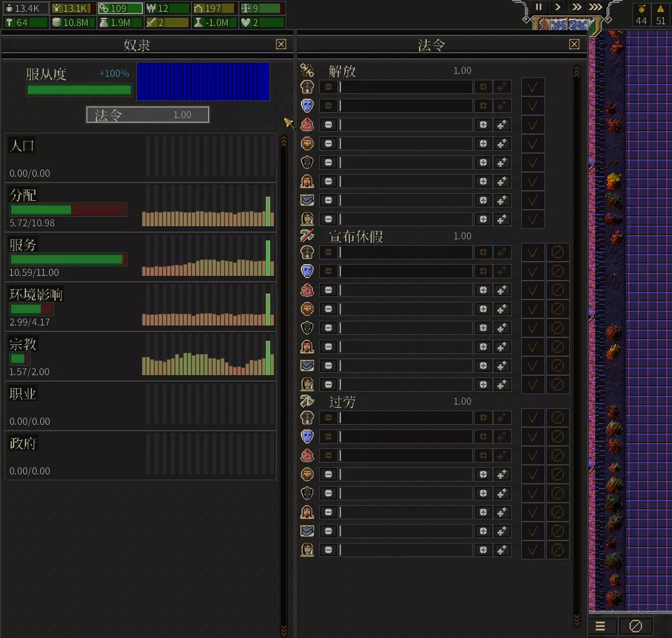Increase 解放 for the bearded dwarf race

click(x=483, y=144)
